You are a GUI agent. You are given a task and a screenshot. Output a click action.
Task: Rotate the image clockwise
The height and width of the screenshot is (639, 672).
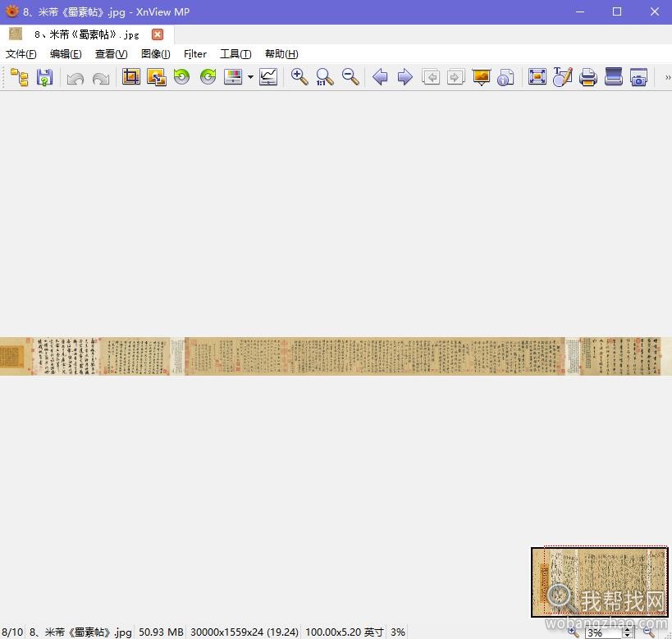click(208, 77)
